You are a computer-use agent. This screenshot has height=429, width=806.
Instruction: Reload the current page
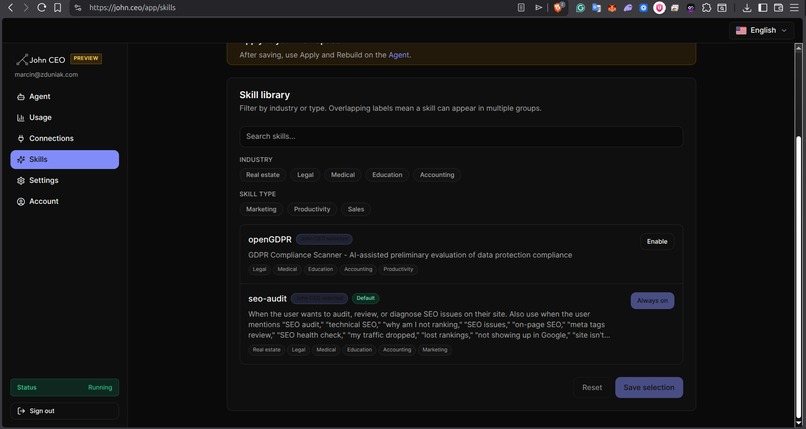coord(42,8)
